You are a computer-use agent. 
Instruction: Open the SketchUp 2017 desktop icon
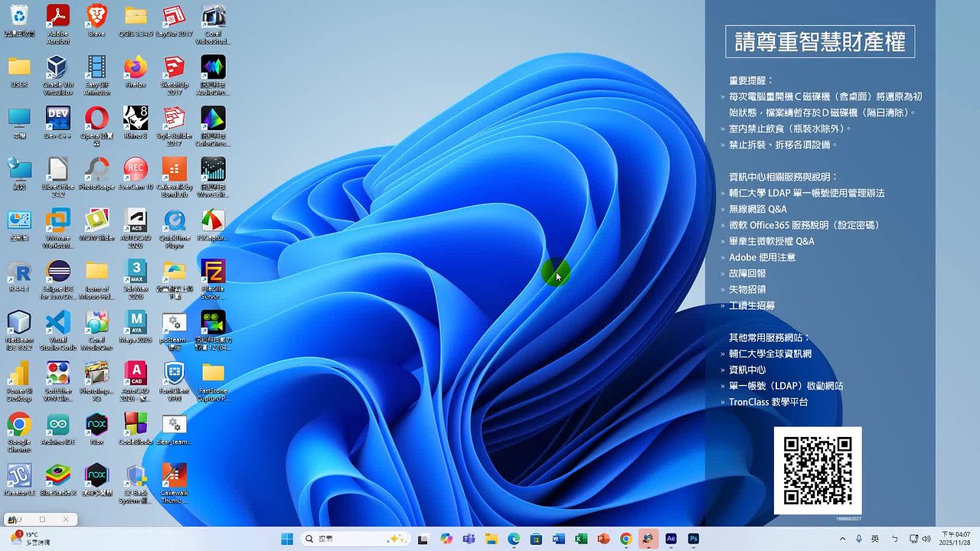174,67
